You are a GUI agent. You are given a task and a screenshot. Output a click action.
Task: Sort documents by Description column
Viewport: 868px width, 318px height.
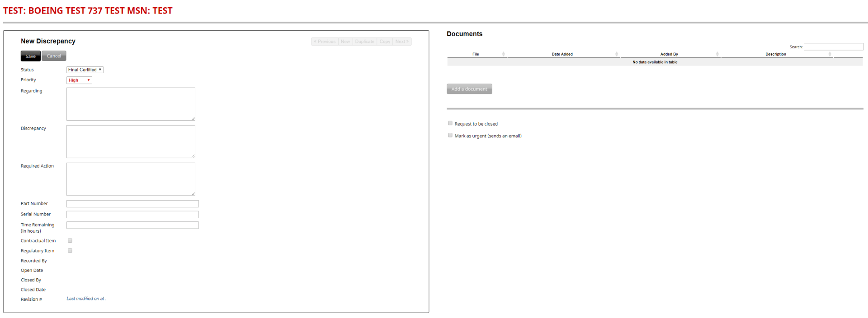[777, 54]
